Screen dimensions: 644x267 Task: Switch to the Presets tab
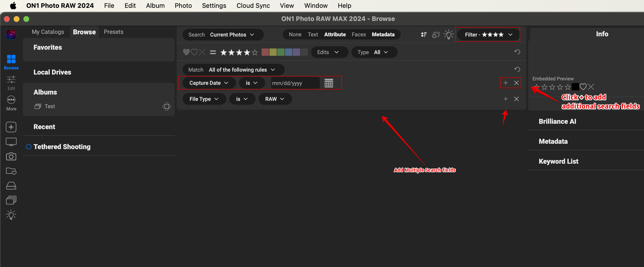click(113, 32)
